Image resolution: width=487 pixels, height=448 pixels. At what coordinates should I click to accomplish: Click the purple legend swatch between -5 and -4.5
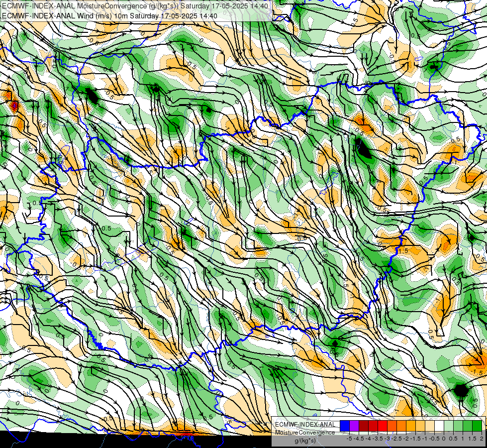354,426
